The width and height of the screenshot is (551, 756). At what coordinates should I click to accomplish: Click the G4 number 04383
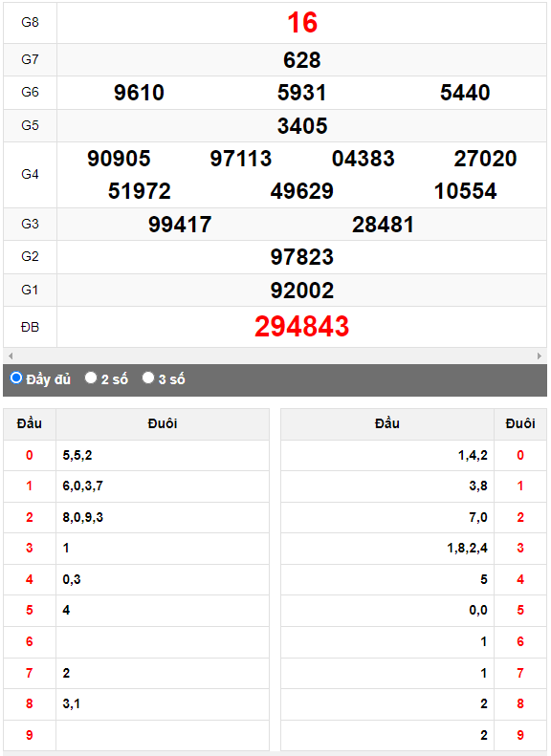(x=363, y=159)
